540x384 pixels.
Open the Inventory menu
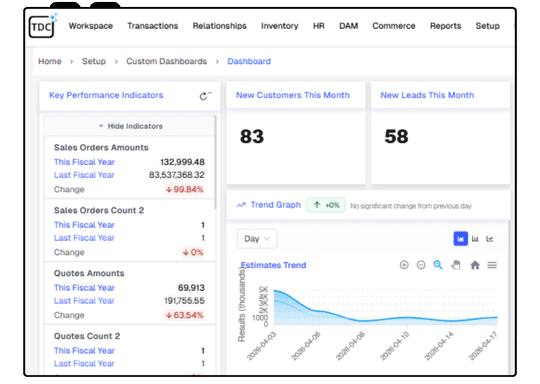280,26
